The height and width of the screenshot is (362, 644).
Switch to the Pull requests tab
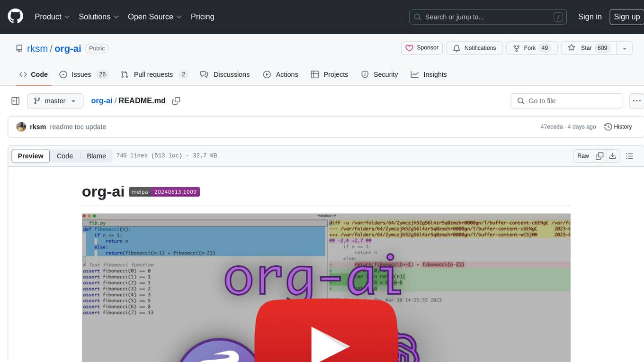pyautogui.click(x=154, y=74)
